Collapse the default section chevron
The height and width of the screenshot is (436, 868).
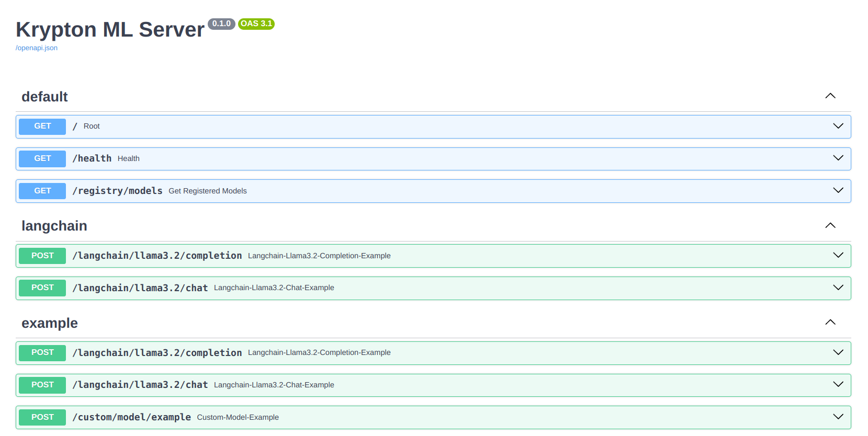(x=830, y=96)
